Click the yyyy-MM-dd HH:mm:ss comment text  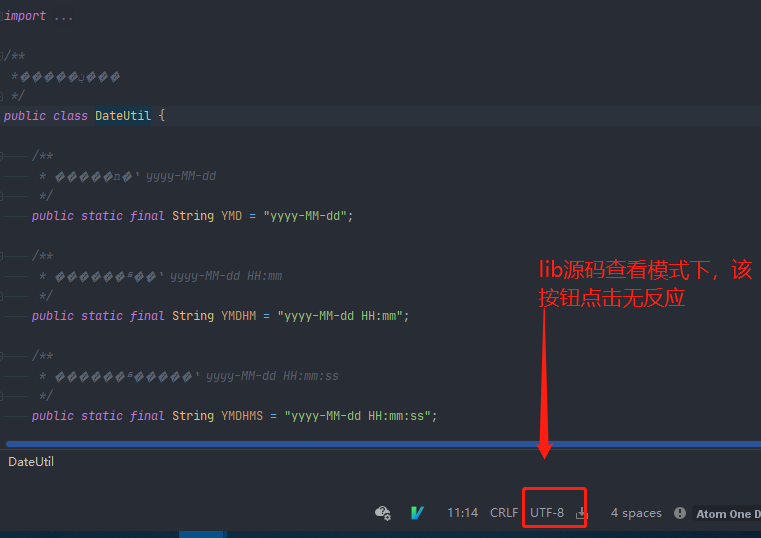pos(272,376)
